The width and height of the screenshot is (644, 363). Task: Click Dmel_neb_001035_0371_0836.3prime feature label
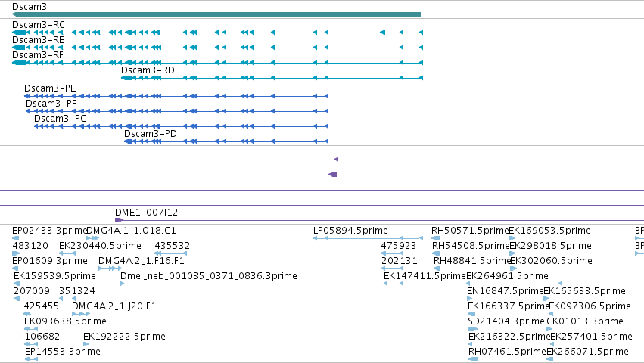point(209,276)
